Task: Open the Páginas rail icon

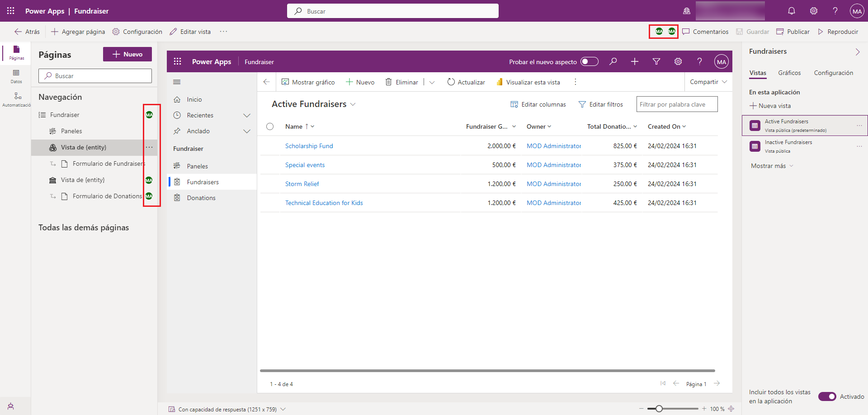Action: pos(16,52)
